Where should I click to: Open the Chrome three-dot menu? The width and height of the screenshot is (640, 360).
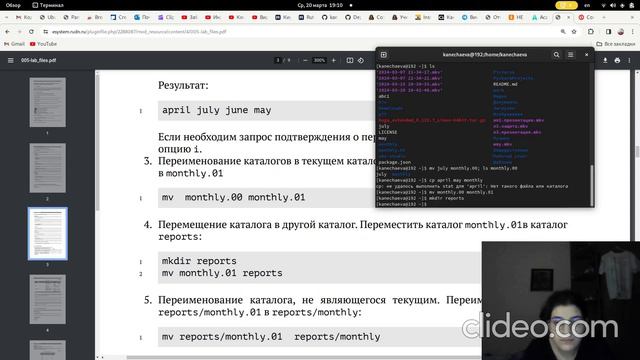(x=633, y=31)
